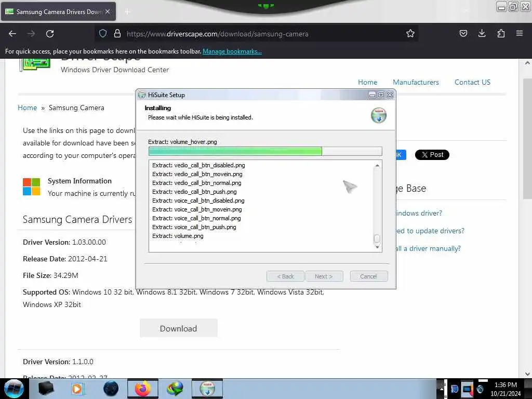The height and width of the screenshot is (399, 532).
Task: Click the Home breadcrumb link
Action: [x=27, y=108]
